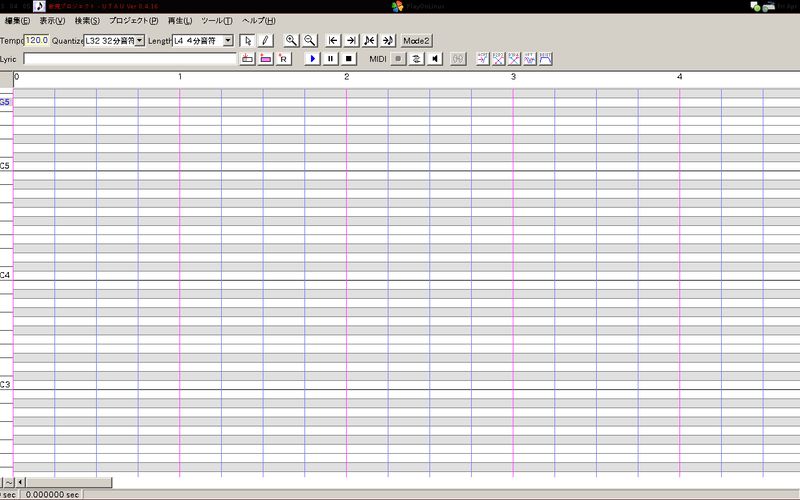Click the MIDI speaker icon
This screenshot has height=500, width=800.
(434, 59)
